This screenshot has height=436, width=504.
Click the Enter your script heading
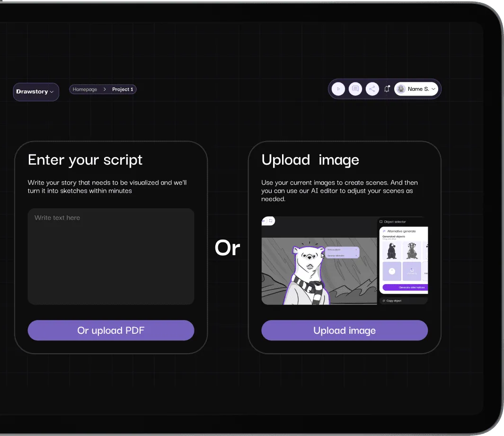coord(85,160)
